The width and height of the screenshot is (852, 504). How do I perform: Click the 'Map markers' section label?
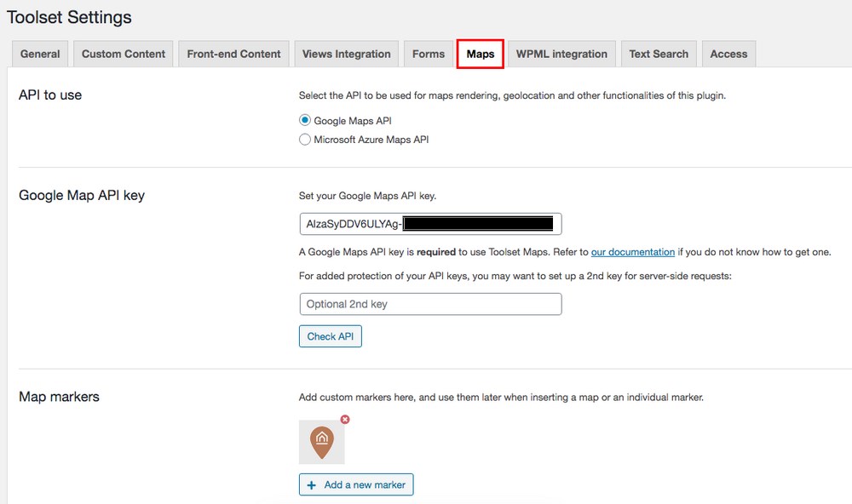60,397
